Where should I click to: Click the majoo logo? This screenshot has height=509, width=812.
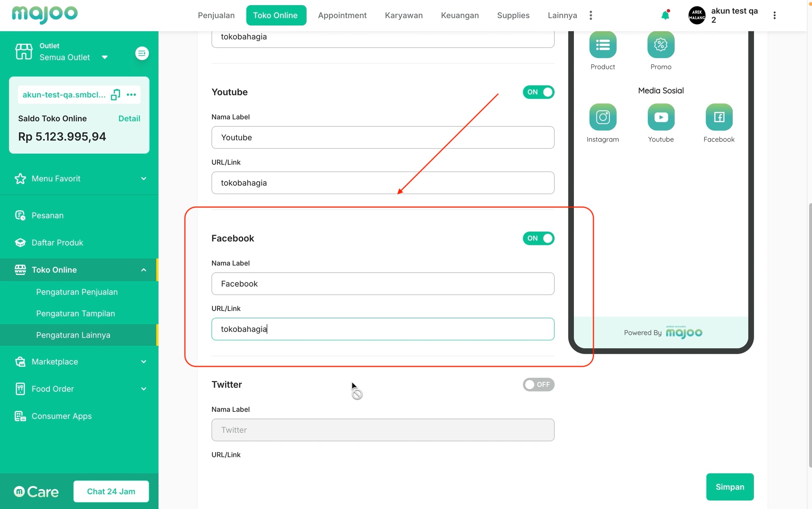pos(45,14)
